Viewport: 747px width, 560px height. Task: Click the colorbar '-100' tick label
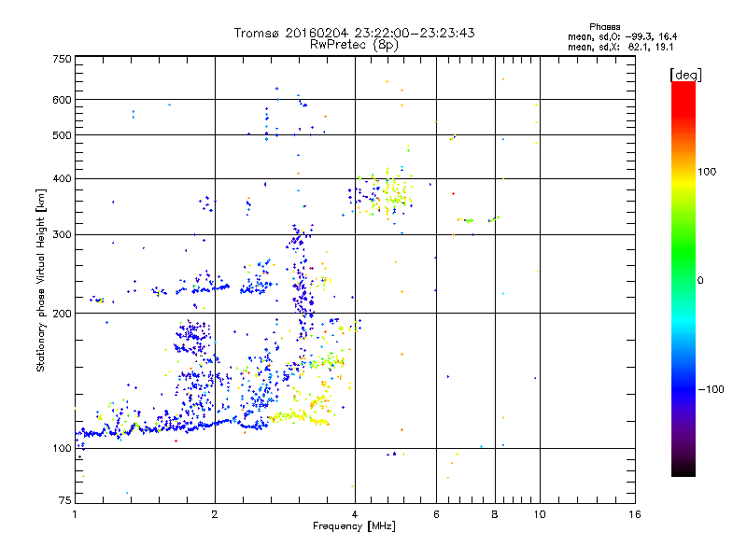(711, 389)
